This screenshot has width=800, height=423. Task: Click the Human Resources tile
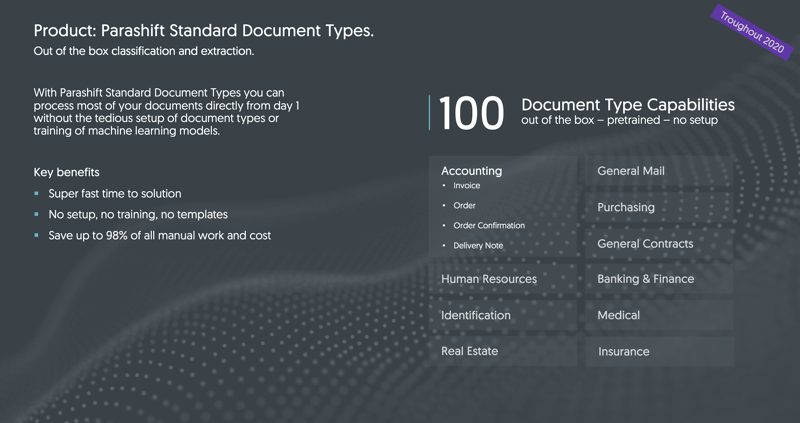pyautogui.click(x=503, y=279)
